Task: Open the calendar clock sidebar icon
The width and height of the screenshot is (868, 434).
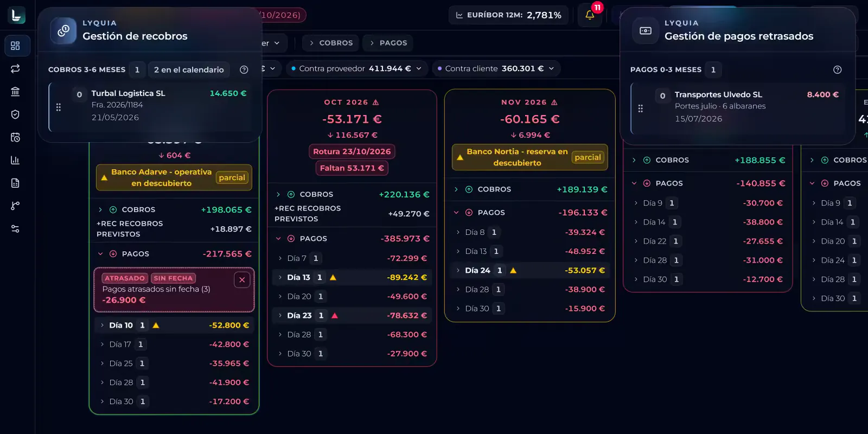Action: pyautogui.click(x=15, y=137)
